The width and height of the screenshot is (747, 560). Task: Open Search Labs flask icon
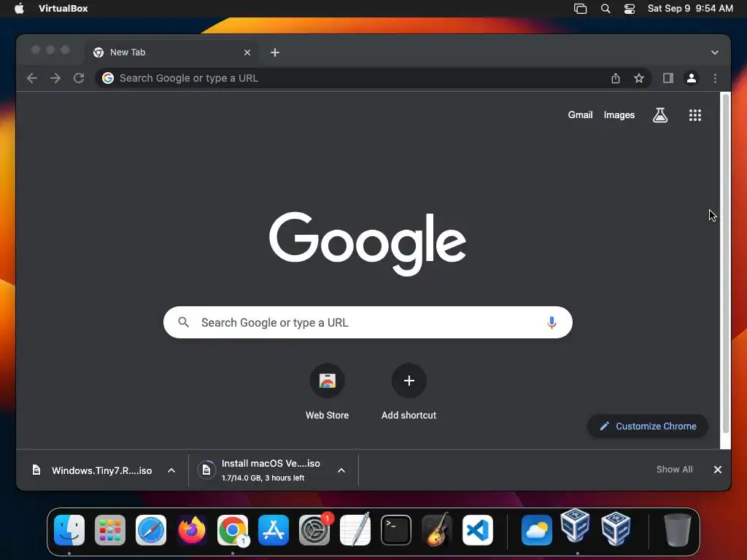tap(659, 114)
